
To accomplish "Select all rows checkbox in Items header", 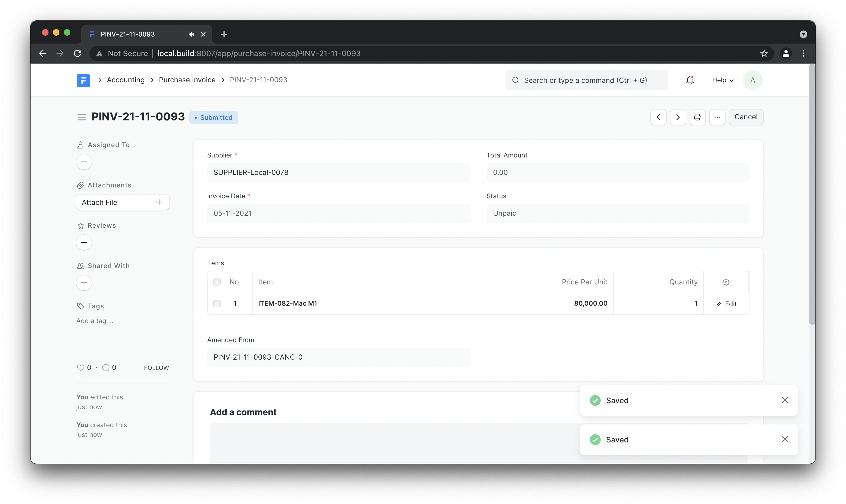I will [217, 282].
